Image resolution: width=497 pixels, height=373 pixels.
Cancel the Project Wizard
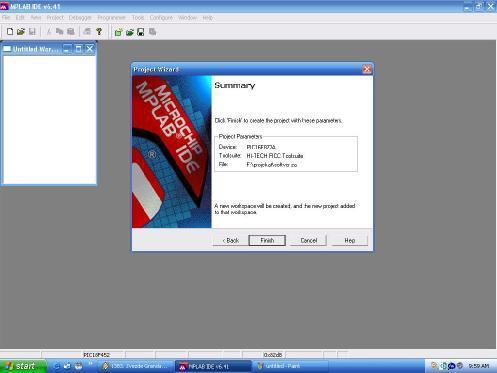pyautogui.click(x=309, y=240)
